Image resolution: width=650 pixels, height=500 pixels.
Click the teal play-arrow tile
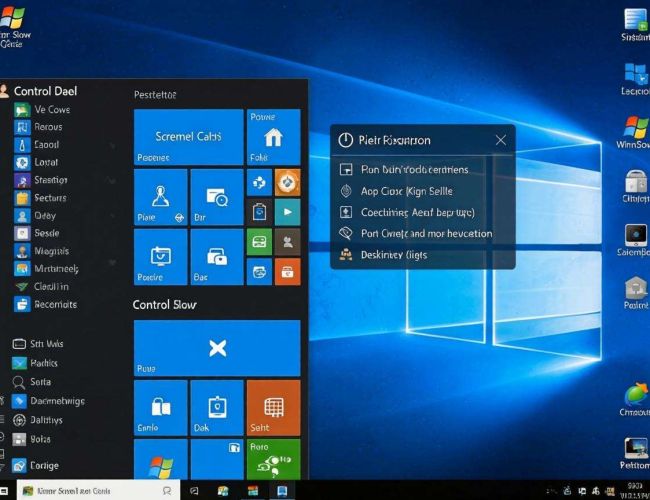[x=287, y=212]
